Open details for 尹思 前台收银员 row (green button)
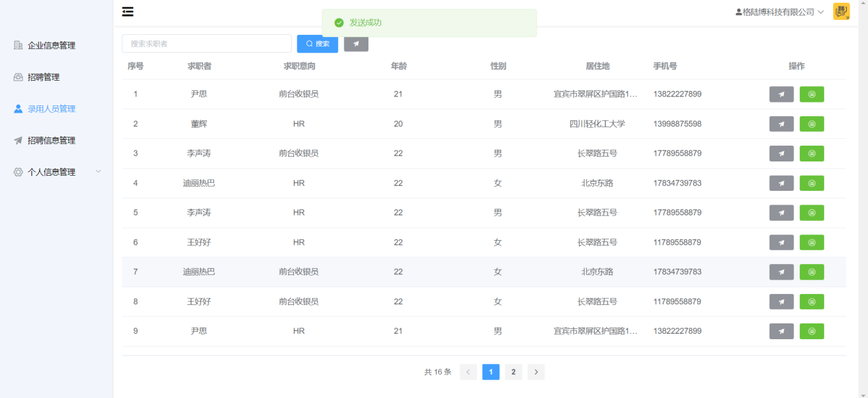 [812, 94]
